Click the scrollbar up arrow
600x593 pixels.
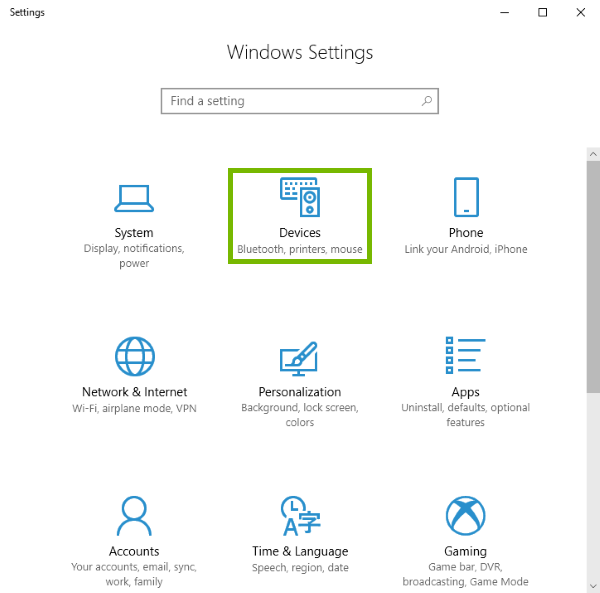pos(593,154)
